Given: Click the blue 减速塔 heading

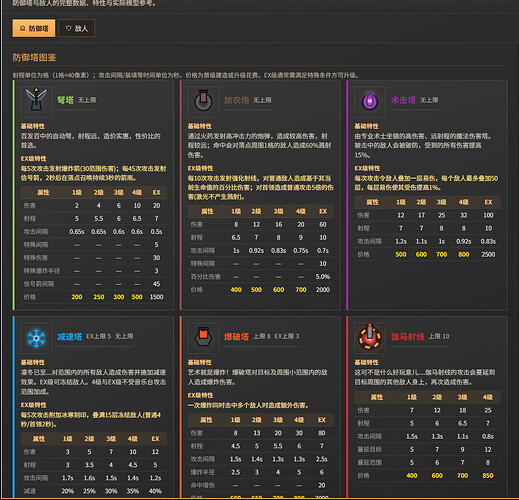Looking at the screenshot, I should pyautogui.click(x=69, y=337).
